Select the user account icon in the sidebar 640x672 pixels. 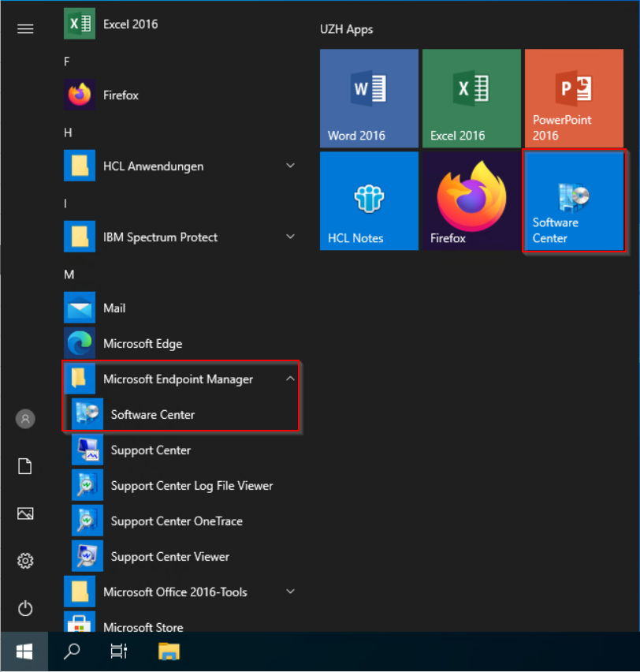[25, 419]
